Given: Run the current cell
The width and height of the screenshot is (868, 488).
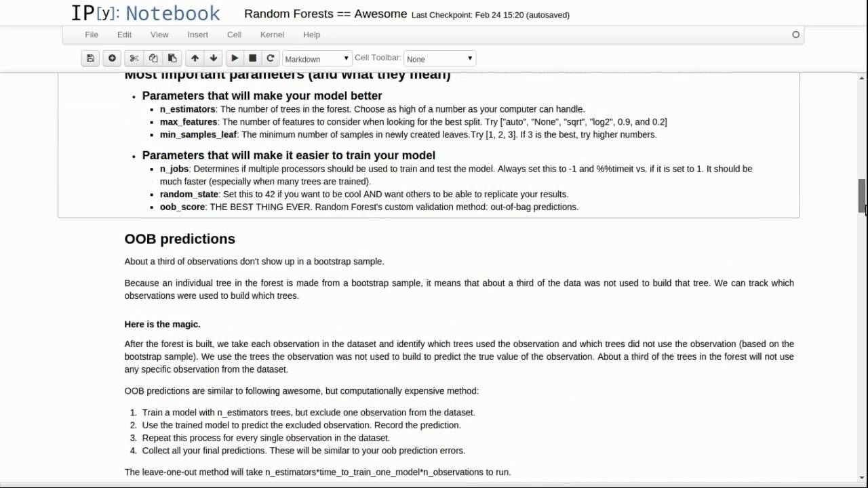Looking at the screenshot, I should pyautogui.click(x=235, y=58).
